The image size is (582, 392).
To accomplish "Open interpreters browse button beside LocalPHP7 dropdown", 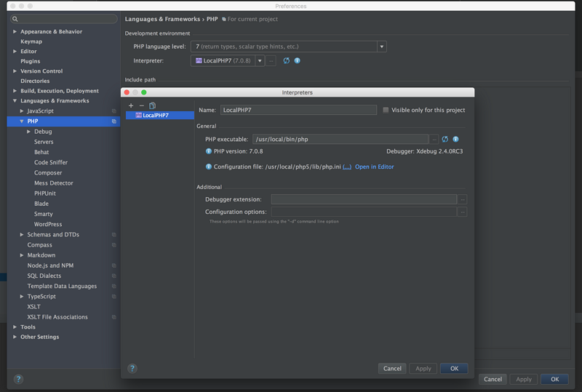I will click(271, 60).
